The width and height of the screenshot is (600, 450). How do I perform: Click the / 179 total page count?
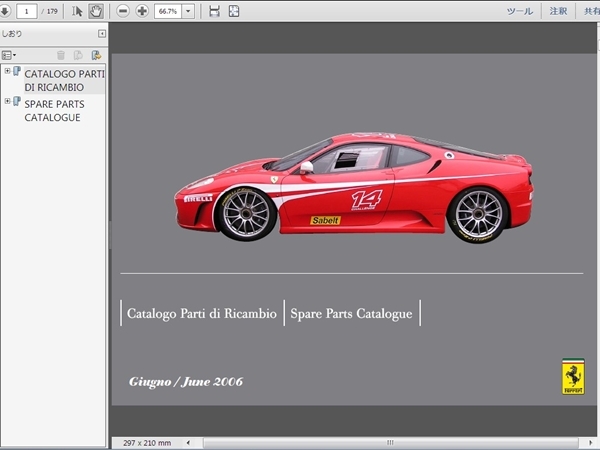point(50,11)
